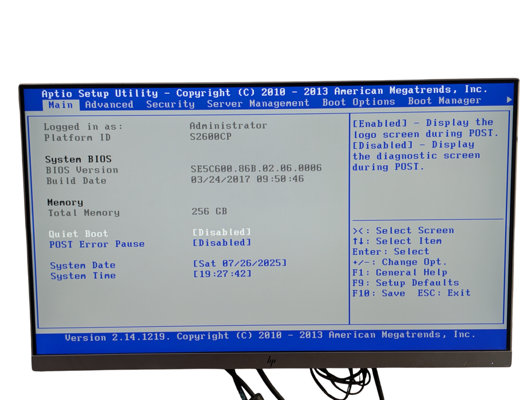Edit the System Time field
This screenshot has height=400, width=532.
[x=223, y=274]
